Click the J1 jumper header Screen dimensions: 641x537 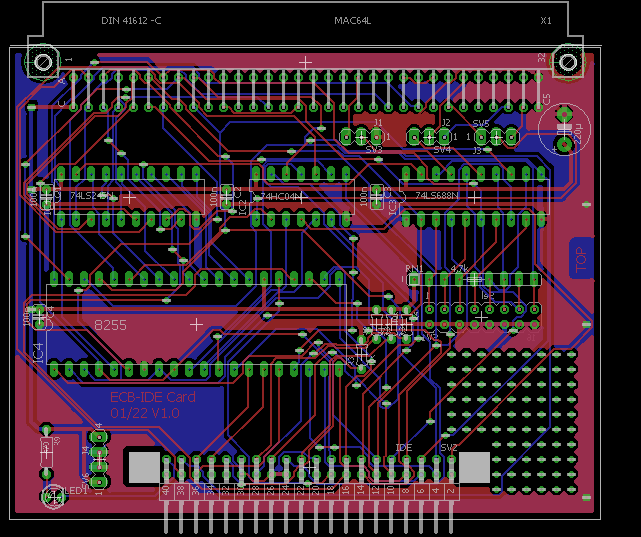point(362,136)
